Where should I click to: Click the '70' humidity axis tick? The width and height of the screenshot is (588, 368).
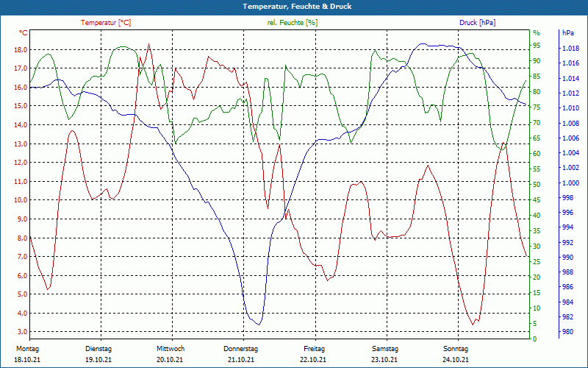point(537,123)
